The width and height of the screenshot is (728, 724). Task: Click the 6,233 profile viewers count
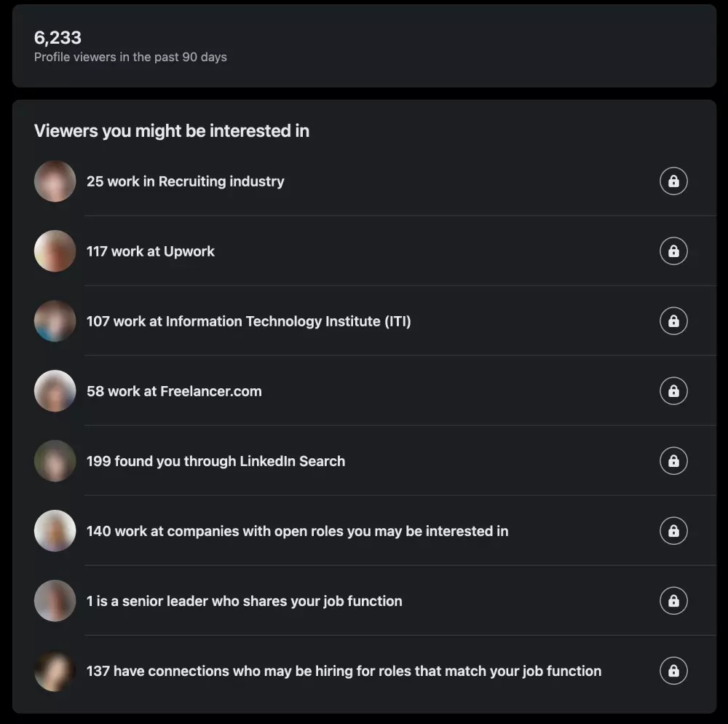point(58,38)
